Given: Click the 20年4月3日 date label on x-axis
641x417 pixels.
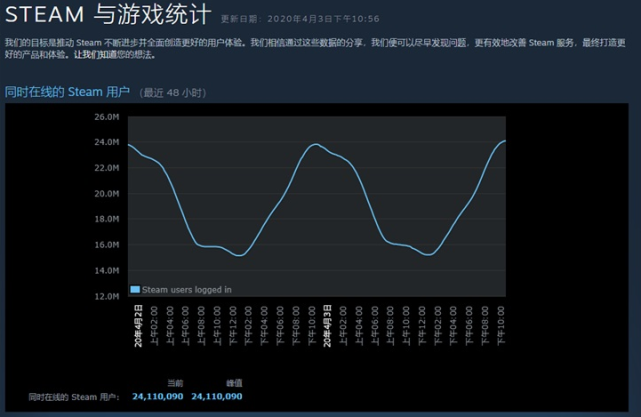Looking at the screenshot, I should (327, 326).
